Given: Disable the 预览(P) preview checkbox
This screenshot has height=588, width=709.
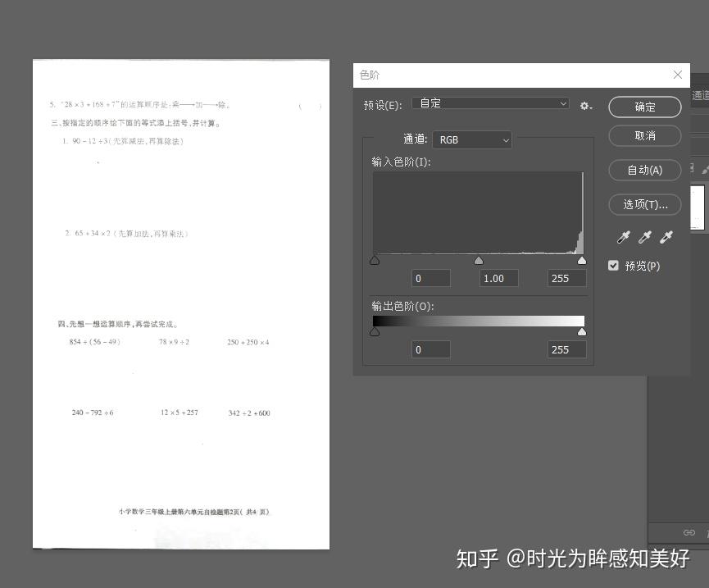Looking at the screenshot, I should tap(613, 265).
